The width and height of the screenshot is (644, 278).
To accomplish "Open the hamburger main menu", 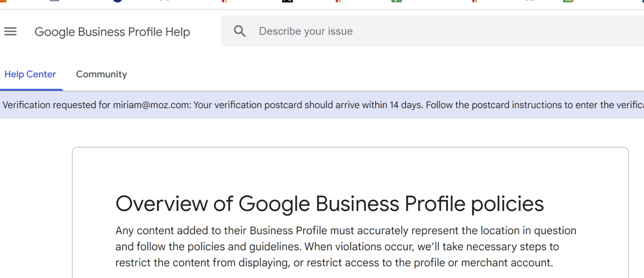I will [x=10, y=32].
